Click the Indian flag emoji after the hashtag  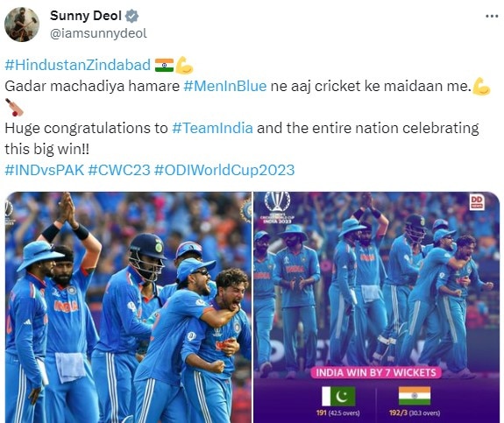[x=164, y=65]
